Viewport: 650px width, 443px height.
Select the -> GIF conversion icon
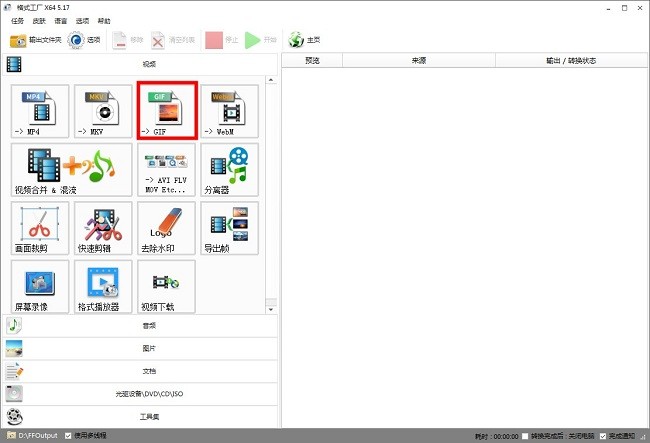tap(167, 111)
